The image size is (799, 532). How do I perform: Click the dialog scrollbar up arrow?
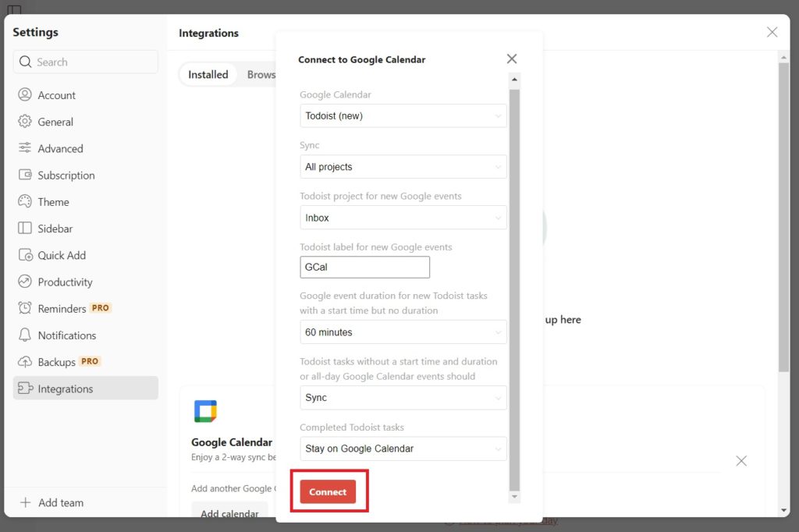click(x=514, y=80)
